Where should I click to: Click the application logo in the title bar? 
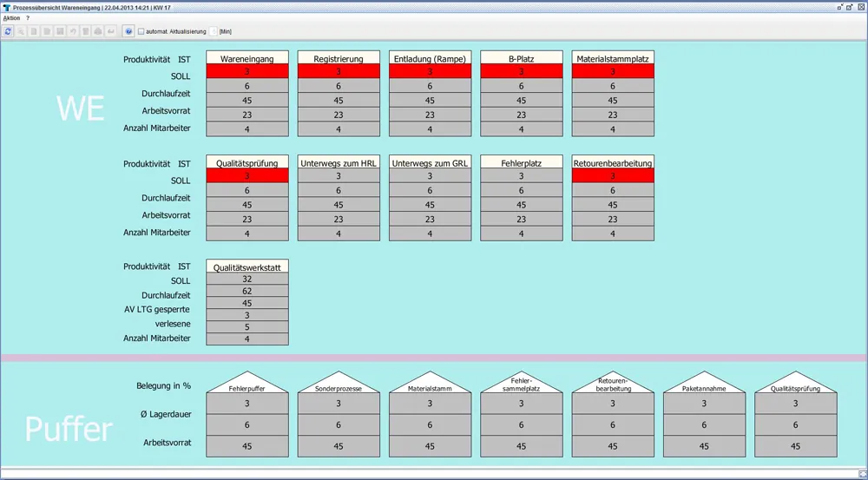[7, 8]
